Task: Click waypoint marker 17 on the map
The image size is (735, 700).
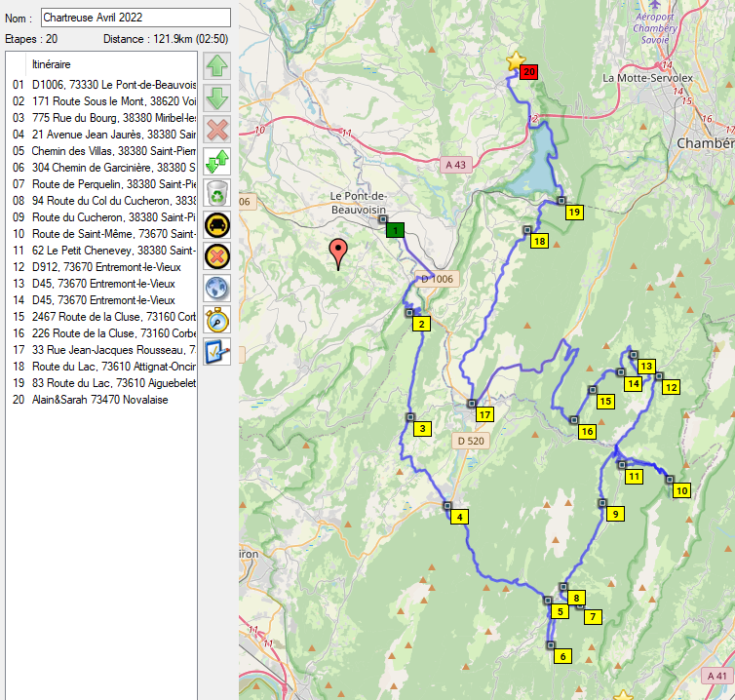Action: click(x=484, y=414)
